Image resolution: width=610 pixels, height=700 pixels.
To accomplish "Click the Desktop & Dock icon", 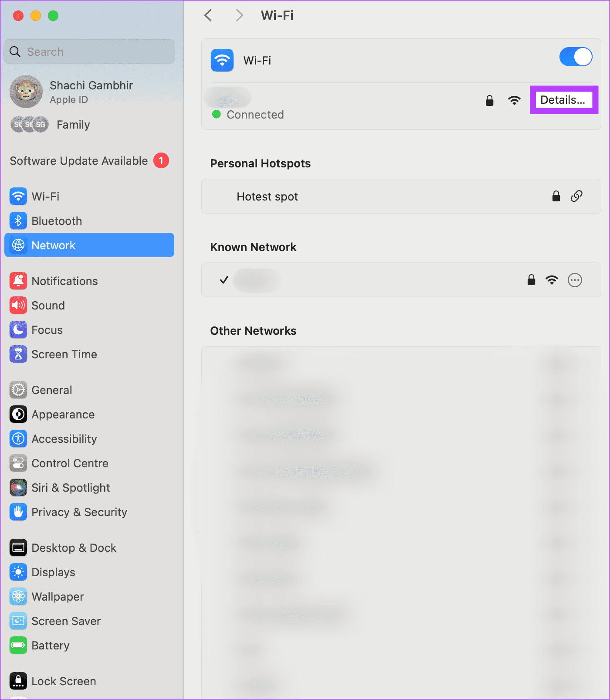I will (18, 548).
